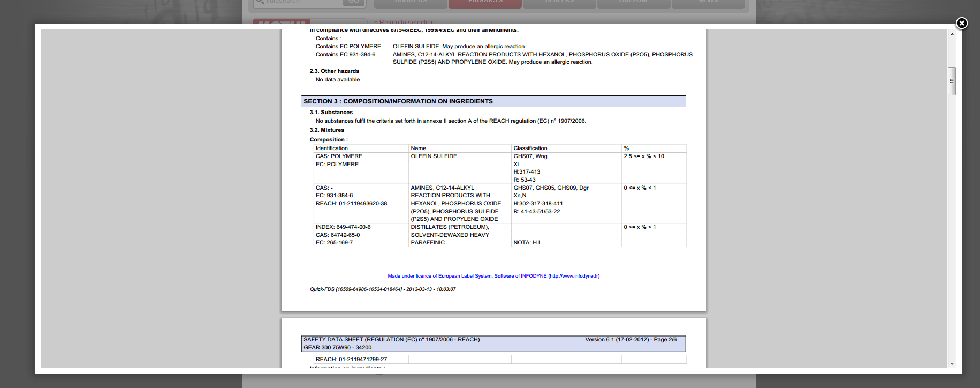Open the INFODYNE European Label System link

click(493, 276)
